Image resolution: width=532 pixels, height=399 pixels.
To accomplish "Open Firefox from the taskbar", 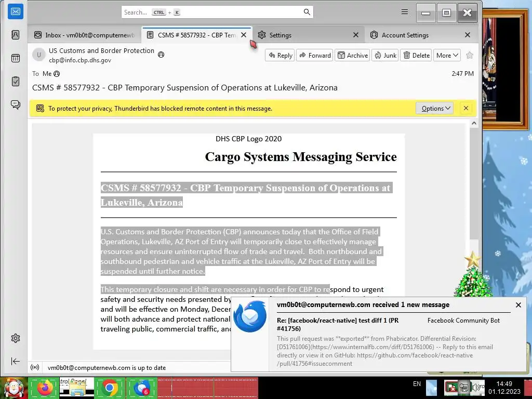I will click(44, 388).
